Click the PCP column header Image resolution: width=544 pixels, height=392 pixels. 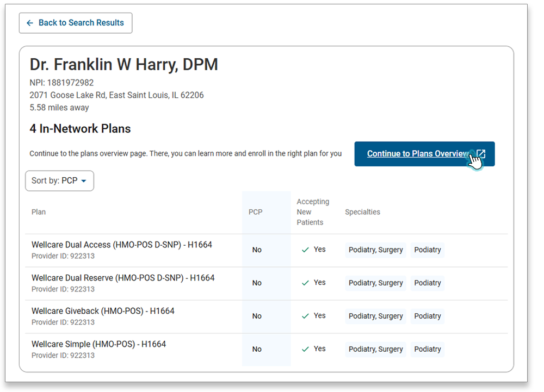tap(255, 211)
